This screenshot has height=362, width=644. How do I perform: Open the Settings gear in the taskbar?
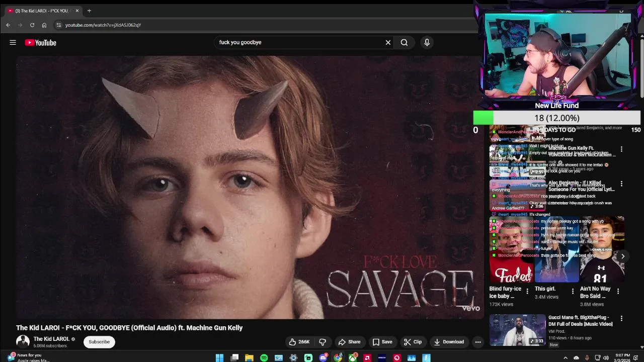pos(293,358)
